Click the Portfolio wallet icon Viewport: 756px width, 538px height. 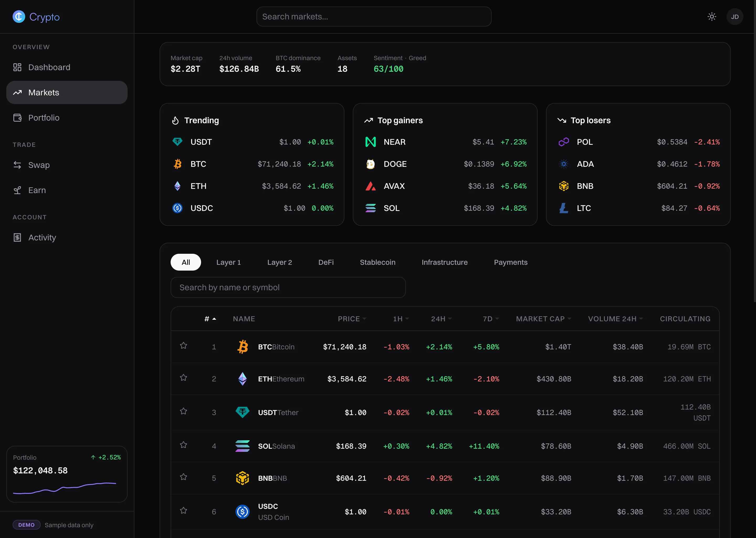point(17,118)
